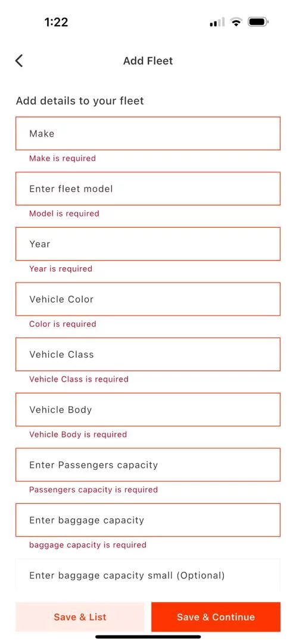Select baggage capacity small (Optional) field
The image size is (296, 644).
148,575
